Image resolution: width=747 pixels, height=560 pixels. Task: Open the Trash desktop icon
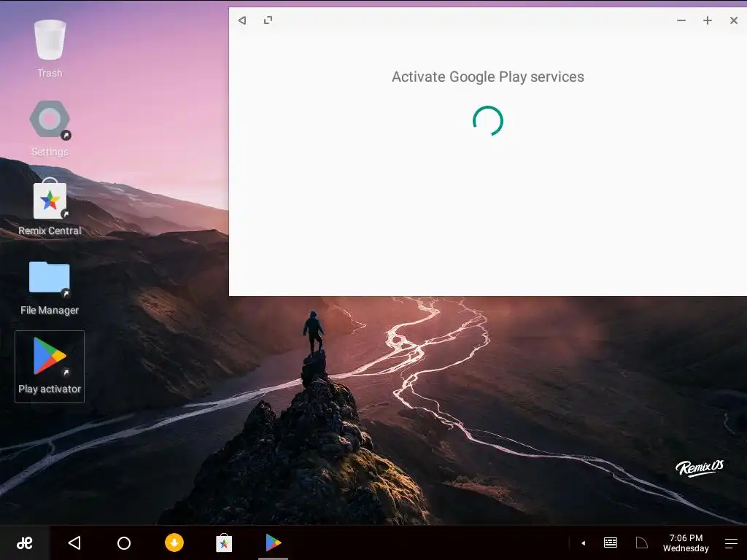[50, 49]
